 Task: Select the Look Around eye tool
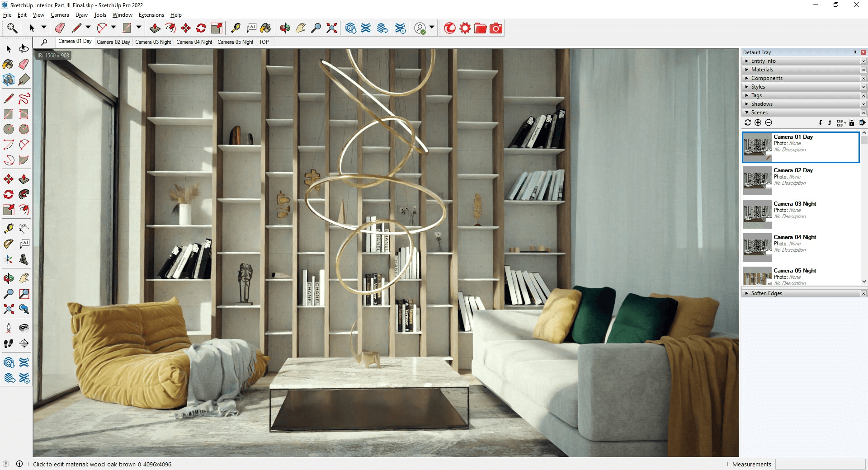pyautogui.click(x=24, y=328)
